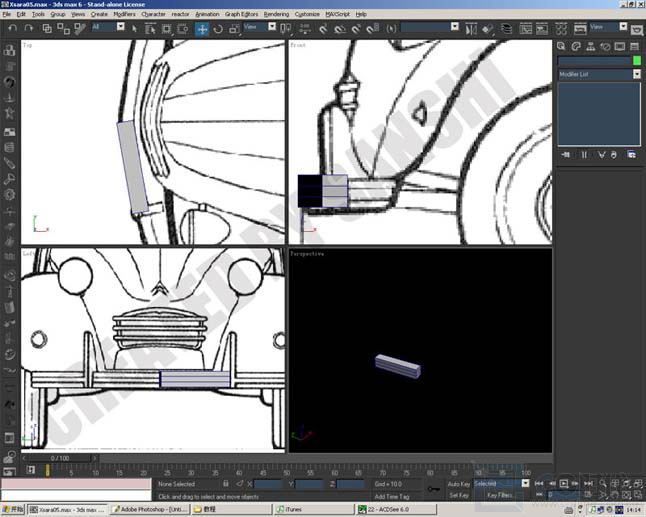Choose the Select Object arrow tool

click(134, 29)
